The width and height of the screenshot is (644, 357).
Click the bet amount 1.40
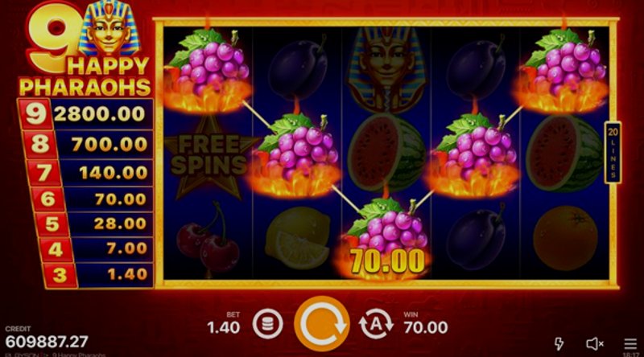(x=224, y=327)
